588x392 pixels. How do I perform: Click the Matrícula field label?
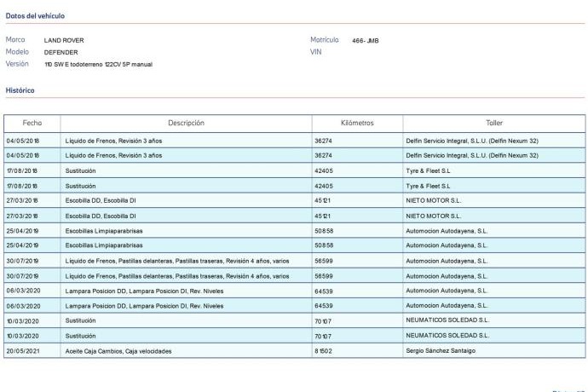click(325, 40)
